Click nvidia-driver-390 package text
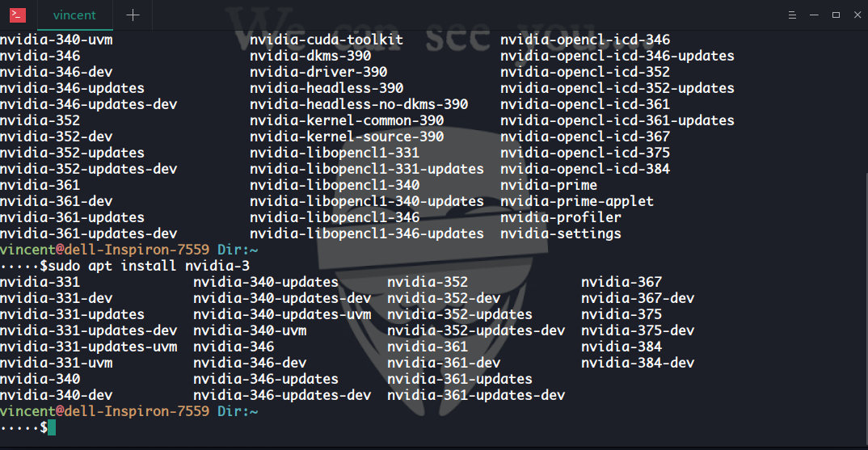 (318, 72)
